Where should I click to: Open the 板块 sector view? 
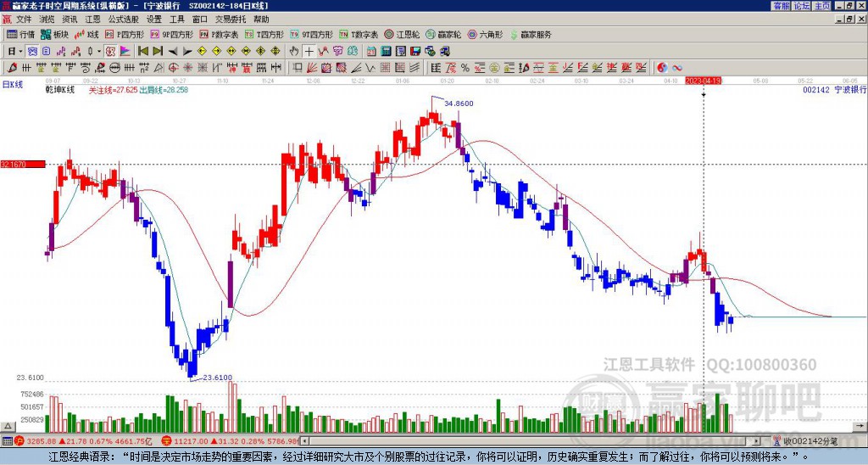(54, 34)
